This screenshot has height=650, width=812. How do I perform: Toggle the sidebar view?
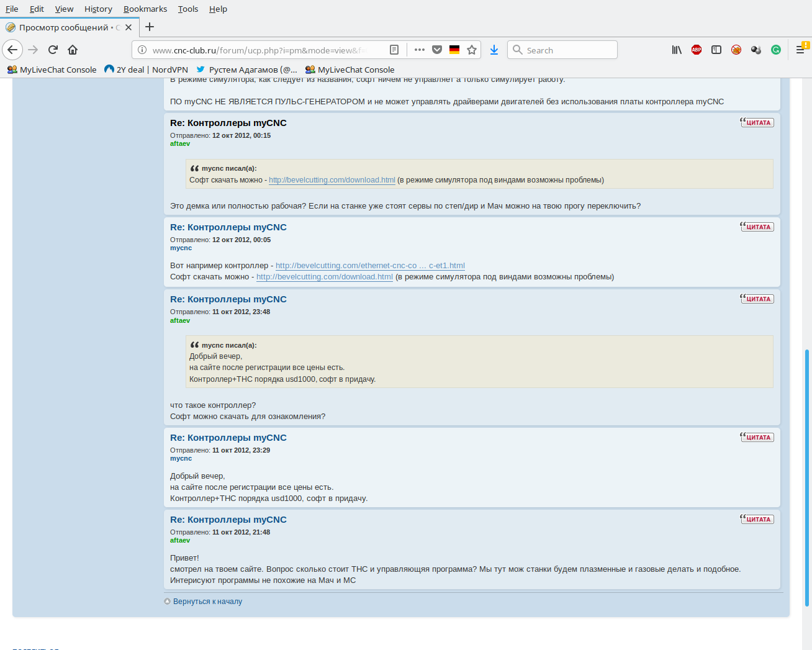click(716, 50)
